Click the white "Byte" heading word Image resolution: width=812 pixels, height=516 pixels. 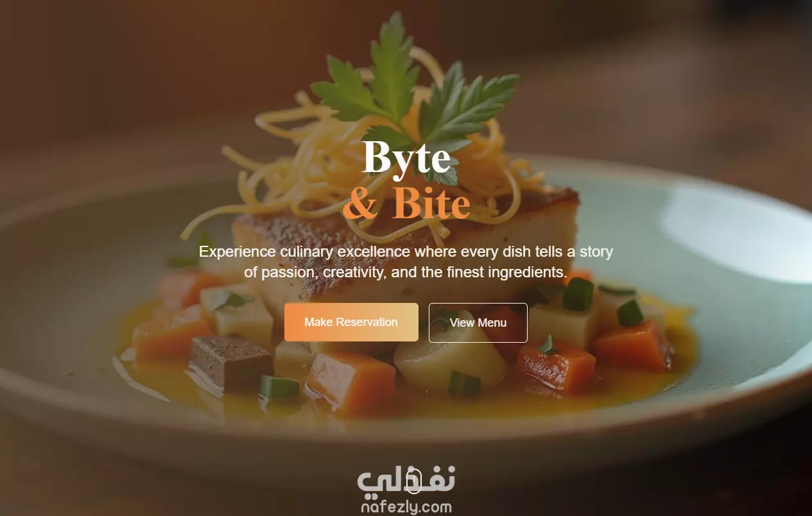406,158
